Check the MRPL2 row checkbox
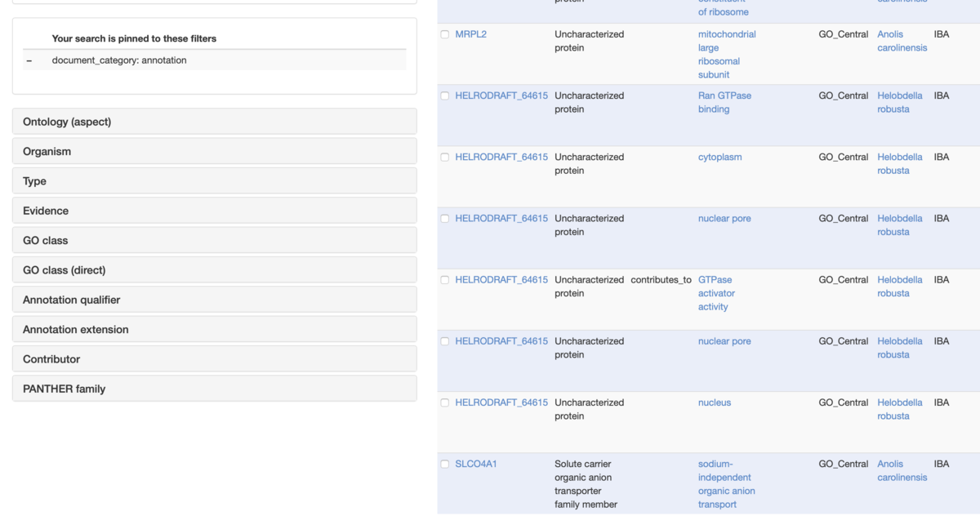 (445, 34)
